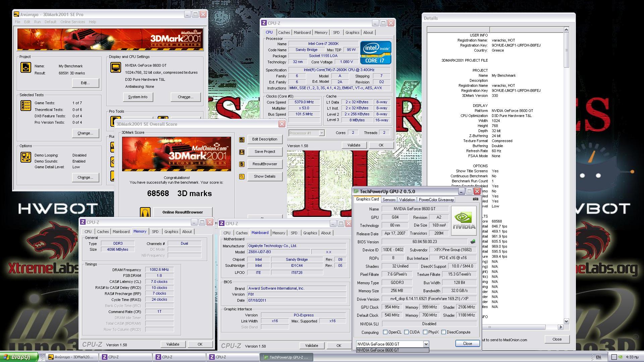Image resolution: width=644 pixels, height=362 pixels.
Task: Open the File menu in 3DMark2001
Action: [x=17, y=22]
